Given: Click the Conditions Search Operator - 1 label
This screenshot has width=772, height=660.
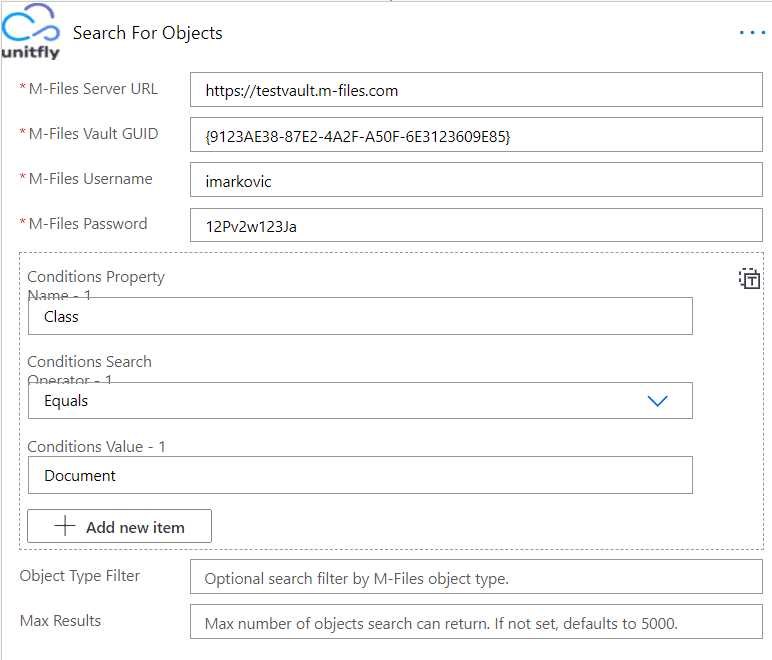Looking at the screenshot, I should pos(89,369).
